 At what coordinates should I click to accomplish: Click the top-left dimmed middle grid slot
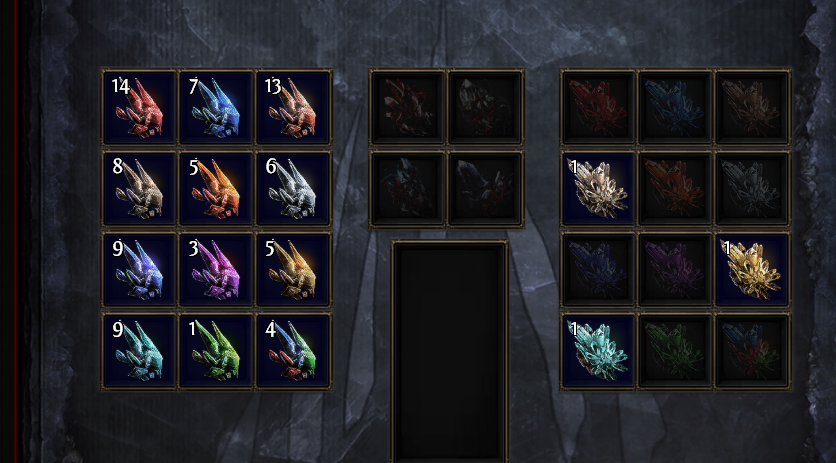[x=408, y=107]
